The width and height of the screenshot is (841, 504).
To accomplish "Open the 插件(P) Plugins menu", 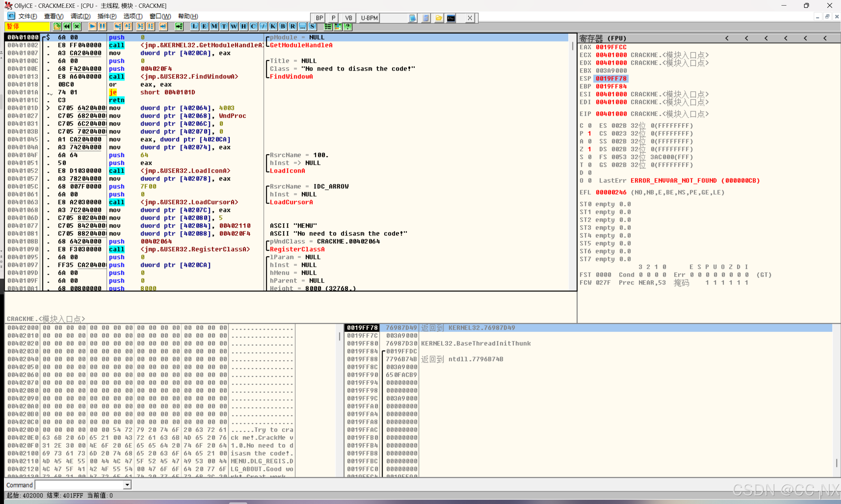I will click(x=107, y=16).
